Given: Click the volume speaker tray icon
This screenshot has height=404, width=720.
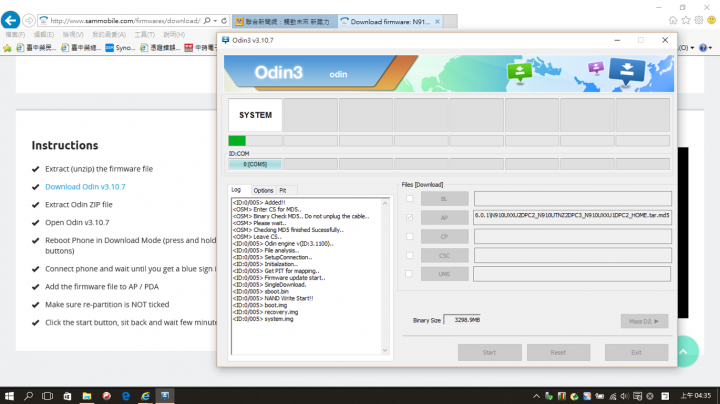Looking at the screenshot, I should click(624, 396).
